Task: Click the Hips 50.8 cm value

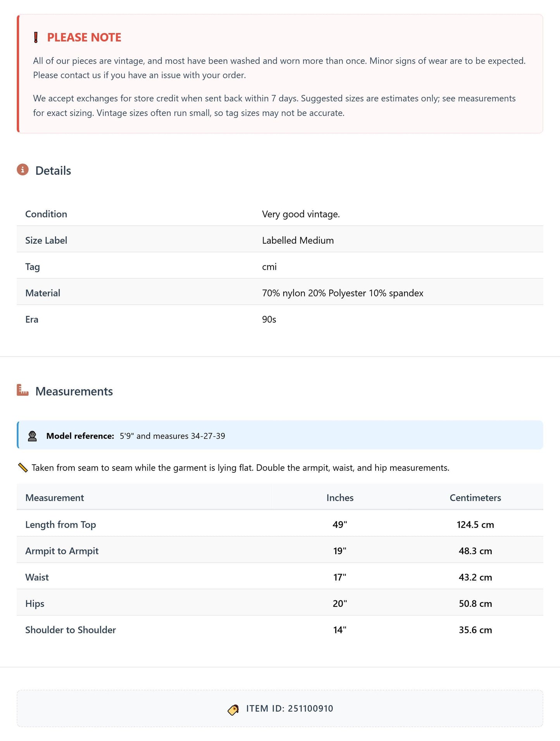Action: coord(475,604)
